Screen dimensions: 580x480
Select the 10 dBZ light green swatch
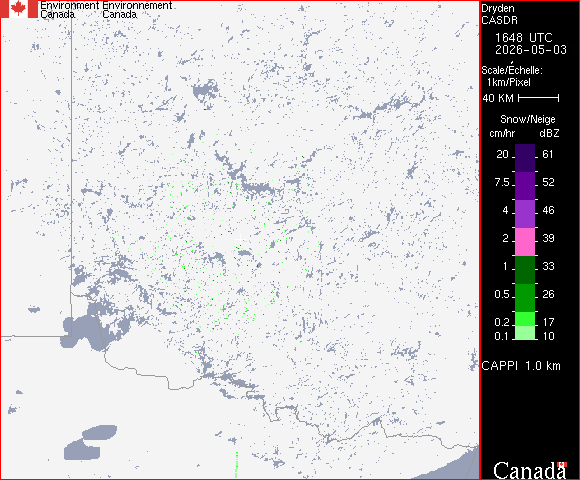click(525, 333)
